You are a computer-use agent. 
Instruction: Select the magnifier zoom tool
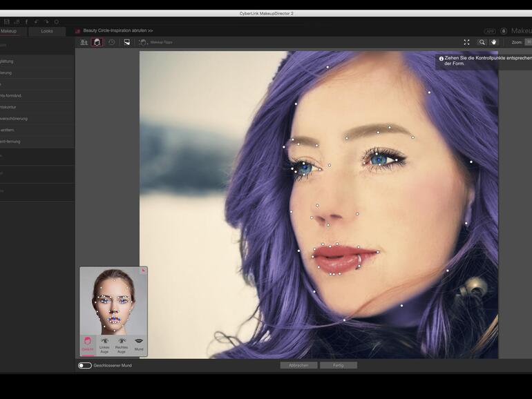click(x=482, y=42)
